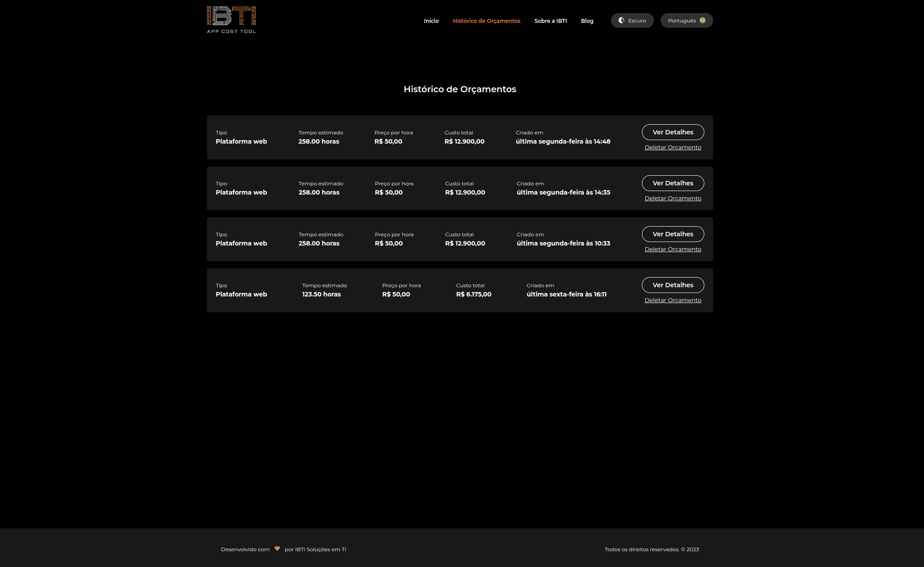Image resolution: width=924 pixels, height=567 pixels.
Task: Click the page heading Histórico de Orçamentos
Action: (460, 89)
